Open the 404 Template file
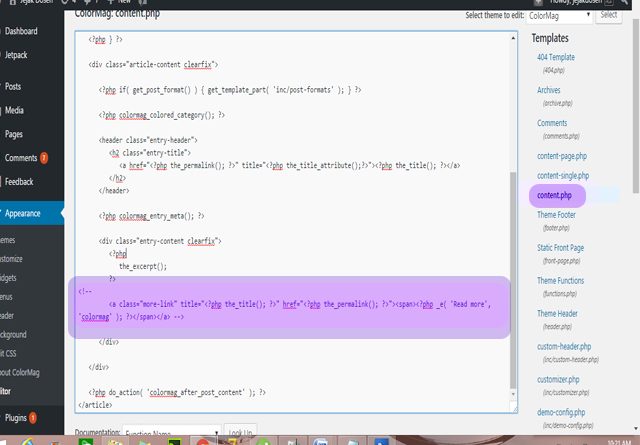640x445 pixels. tap(556, 57)
